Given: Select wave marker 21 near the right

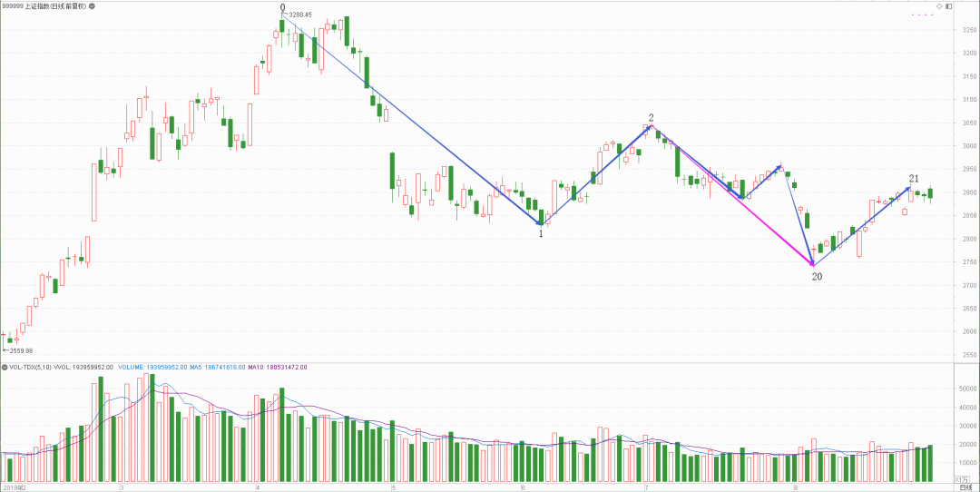Looking at the screenshot, I should click(x=914, y=179).
